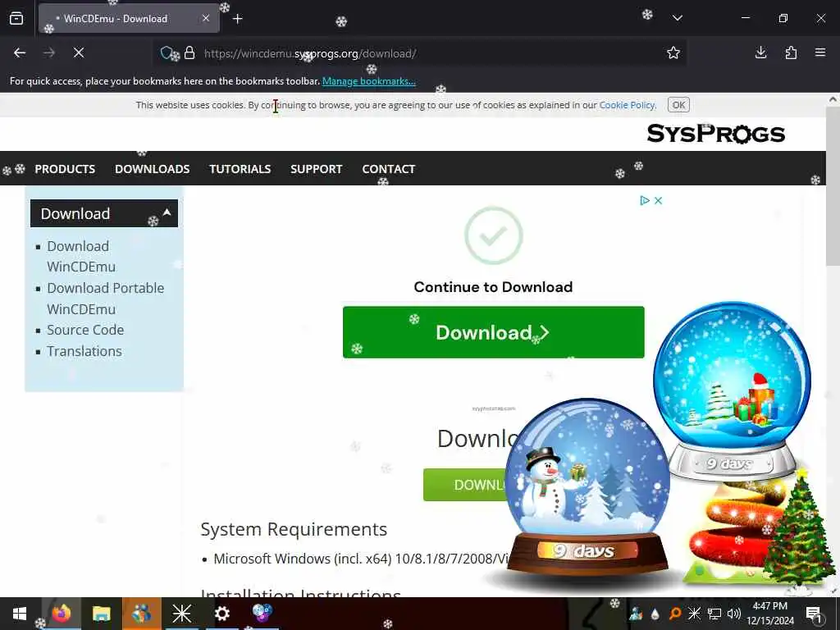840x630 pixels.
Task: List all tabs with the chevron
Action: (x=677, y=18)
